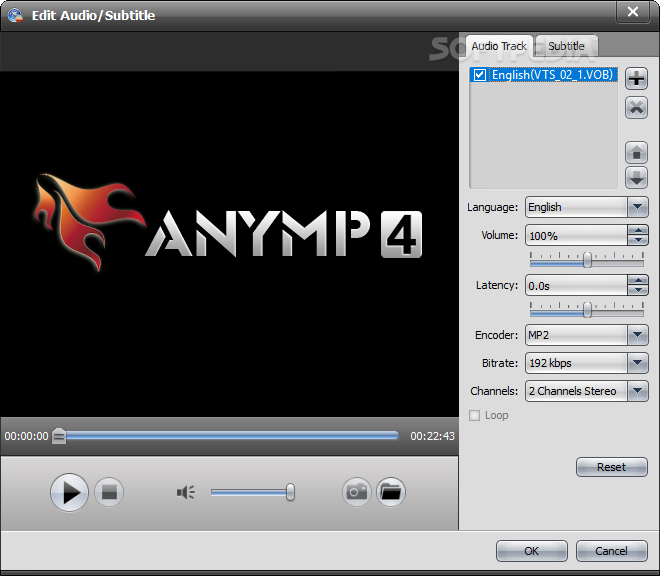The height and width of the screenshot is (576, 660).
Task: Open the Channels dropdown
Action: pos(637,391)
